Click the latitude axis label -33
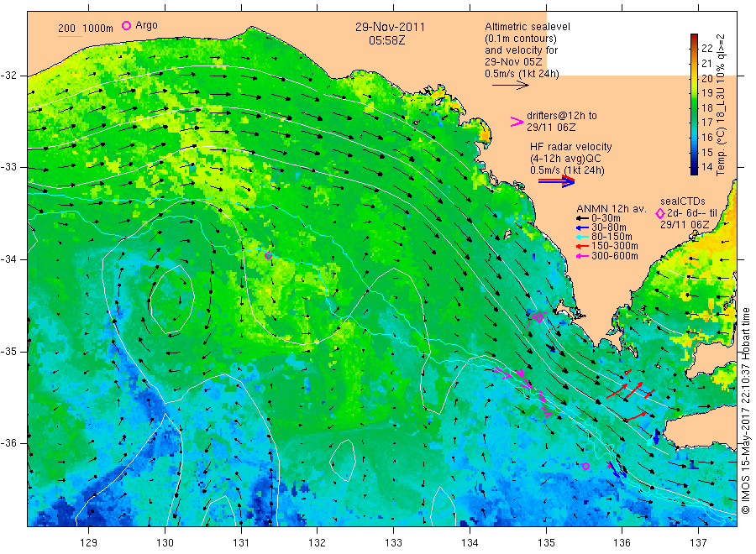 tap(8, 167)
